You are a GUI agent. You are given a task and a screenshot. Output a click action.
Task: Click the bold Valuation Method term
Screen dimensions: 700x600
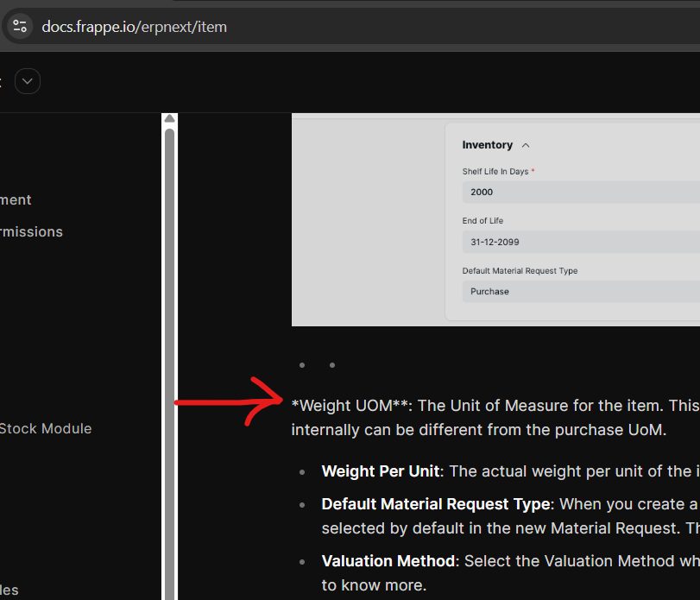pos(388,561)
